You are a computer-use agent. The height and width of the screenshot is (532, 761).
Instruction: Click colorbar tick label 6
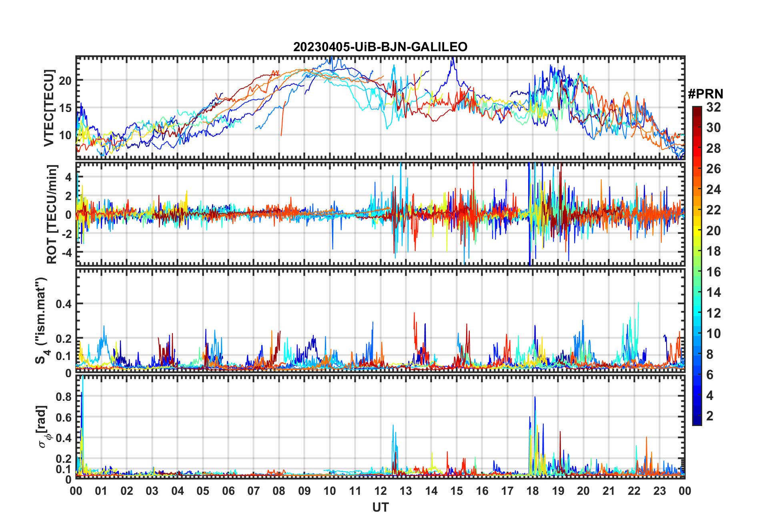coord(710,375)
